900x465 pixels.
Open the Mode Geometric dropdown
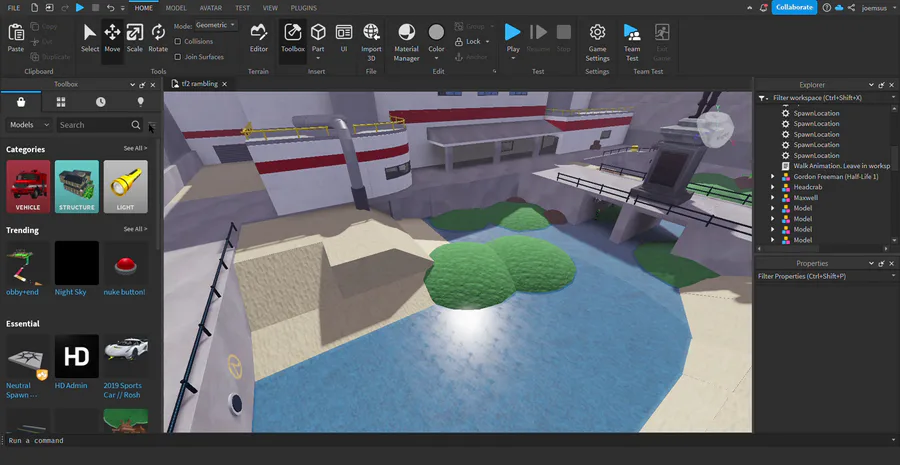pos(215,25)
